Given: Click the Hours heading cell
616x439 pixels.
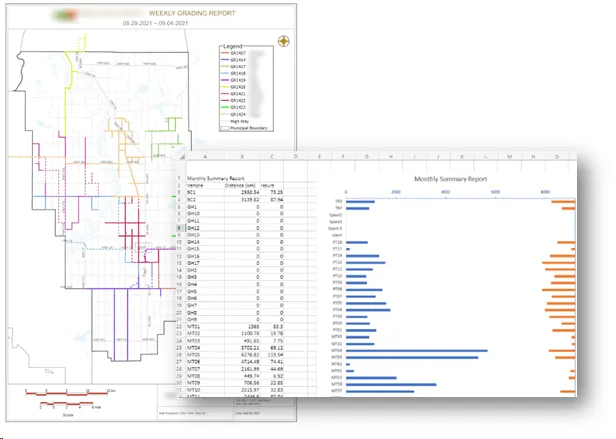Looking at the screenshot, I should point(272,185).
